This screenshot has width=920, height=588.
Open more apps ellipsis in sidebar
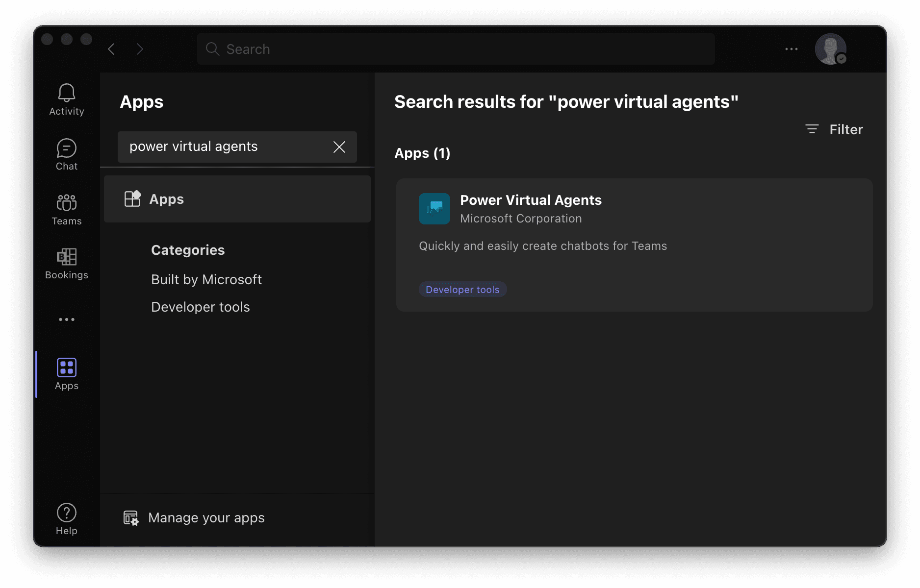(67, 319)
